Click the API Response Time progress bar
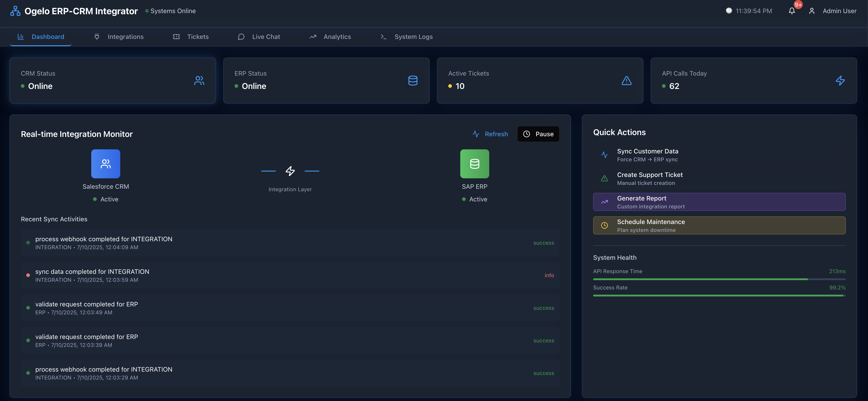 [x=719, y=279]
